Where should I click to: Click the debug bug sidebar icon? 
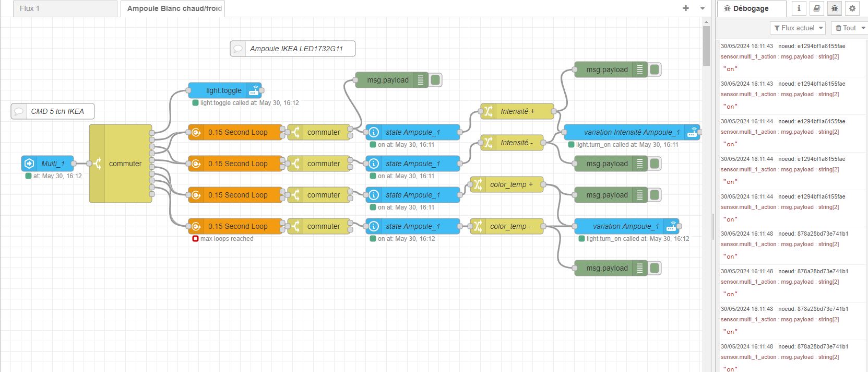tap(835, 8)
